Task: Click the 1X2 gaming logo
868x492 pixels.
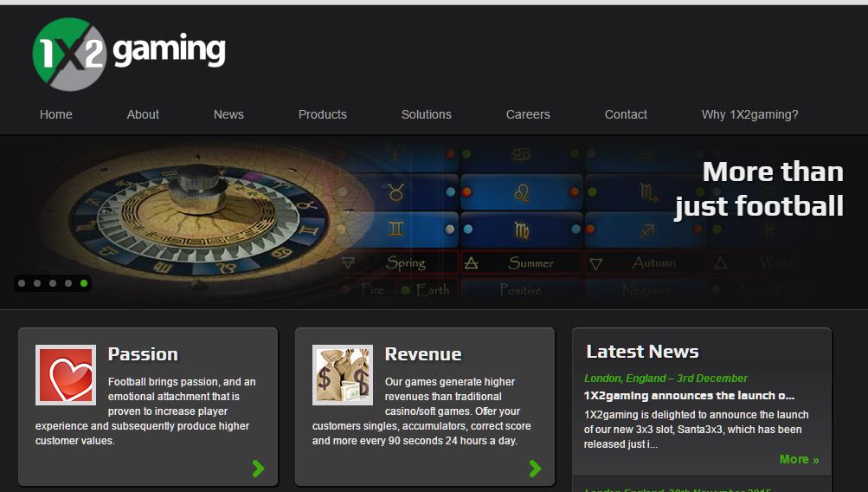Action: click(128, 54)
